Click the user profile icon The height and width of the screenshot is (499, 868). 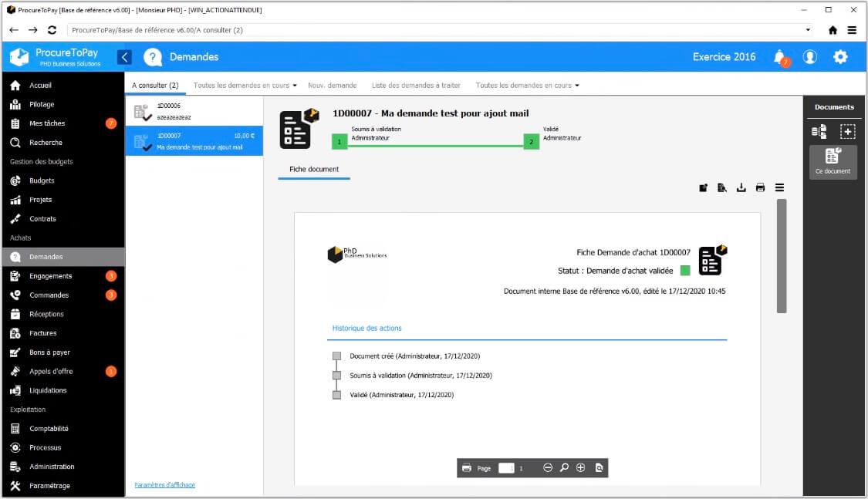[809, 57]
